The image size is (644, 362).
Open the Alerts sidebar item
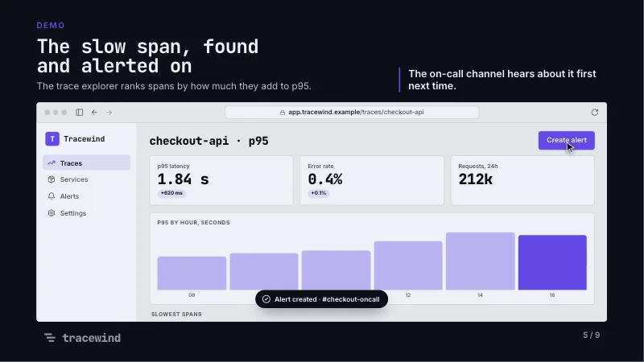tap(87, 196)
